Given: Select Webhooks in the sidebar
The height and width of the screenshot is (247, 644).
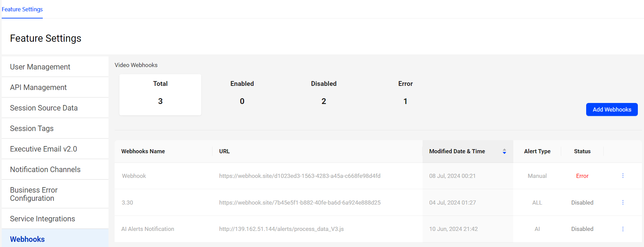Looking at the screenshot, I should (27, 239).
